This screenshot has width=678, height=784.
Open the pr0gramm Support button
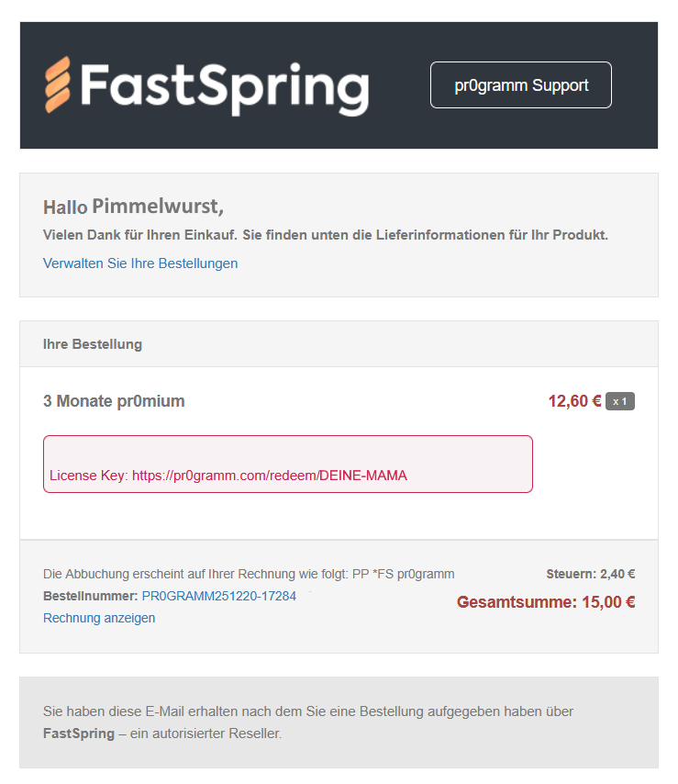point(520,85)
